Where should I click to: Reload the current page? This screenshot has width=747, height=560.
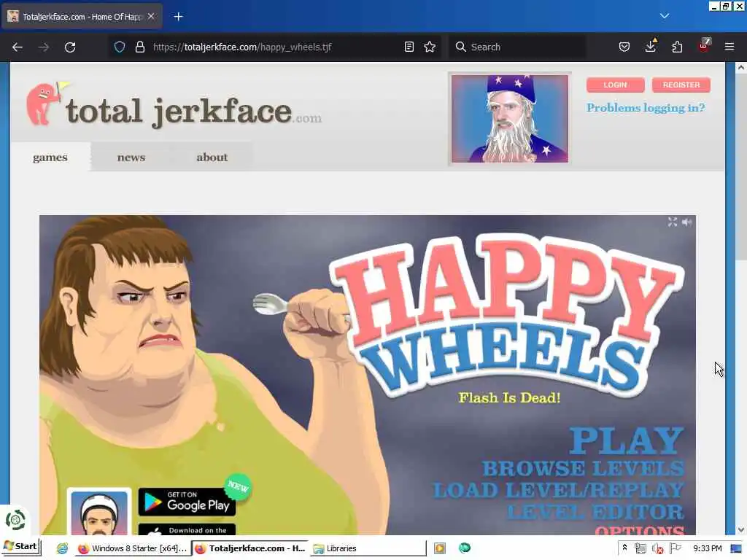(x=70, y=47)
